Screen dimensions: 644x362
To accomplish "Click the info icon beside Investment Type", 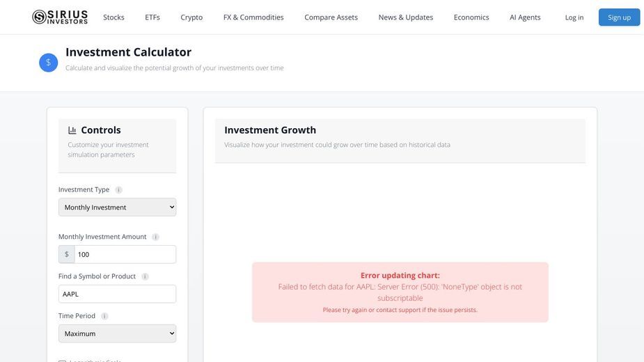I will coord(118,190).
